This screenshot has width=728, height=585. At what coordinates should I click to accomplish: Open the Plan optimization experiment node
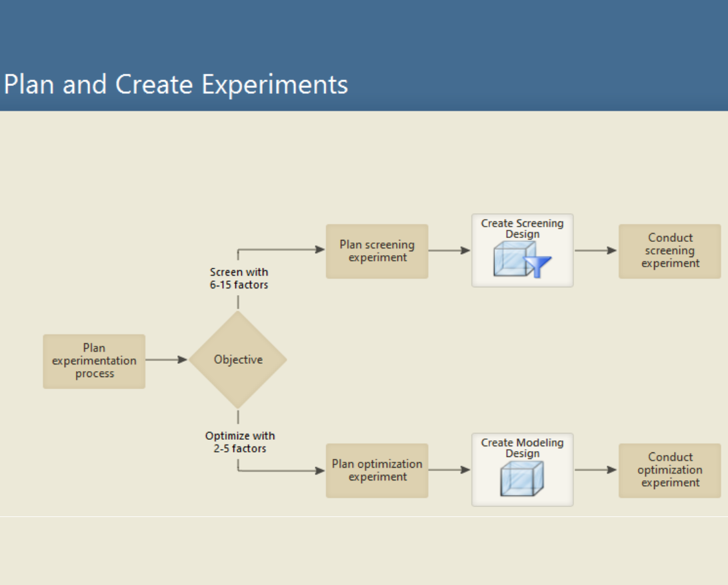(377, 470)
